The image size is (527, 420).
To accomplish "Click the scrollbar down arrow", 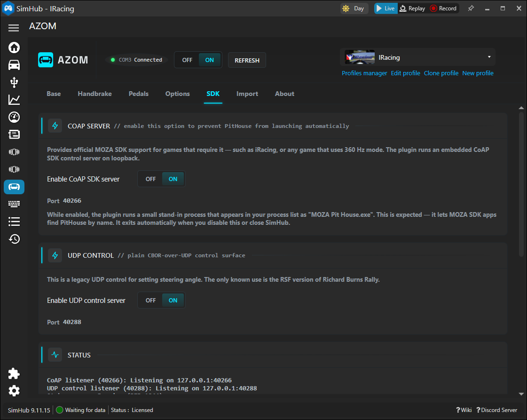I will point(521,394).
